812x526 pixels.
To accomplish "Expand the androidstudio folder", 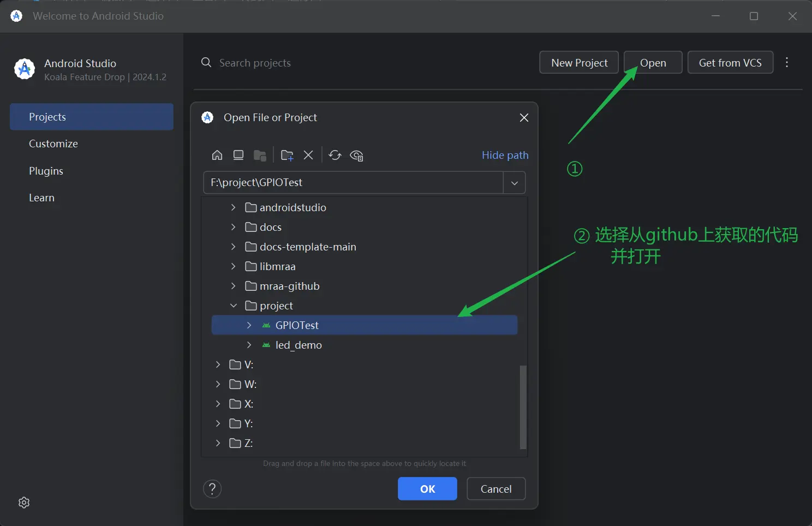I will point(234,207).
